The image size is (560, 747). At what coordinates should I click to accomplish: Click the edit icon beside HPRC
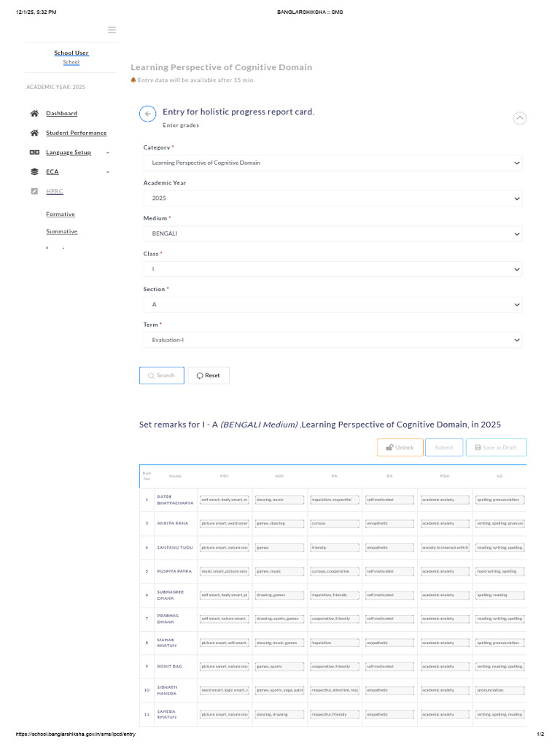click(34, 192)
